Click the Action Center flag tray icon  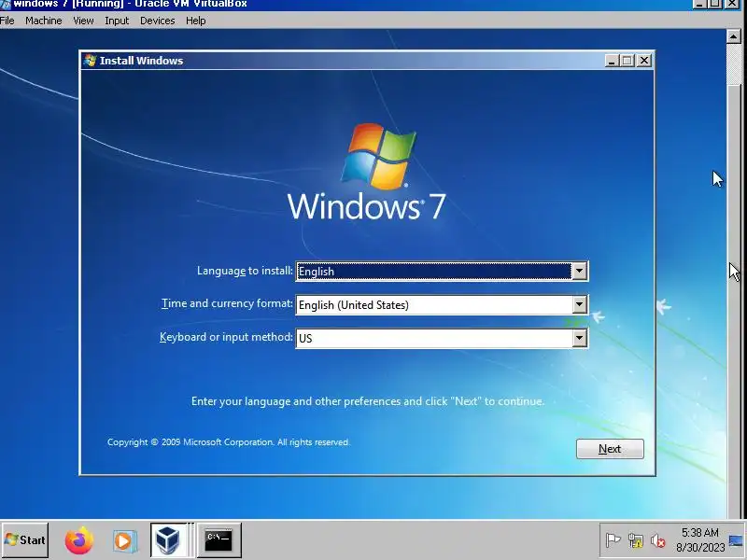(613, 540)
